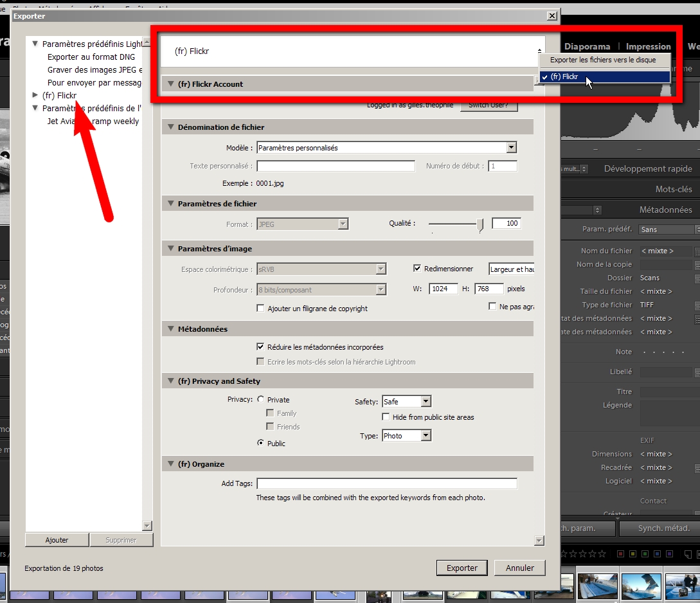Toggle the Redimensionner checkbox
Viewport: 700px width, 603px height.
point(417,268)
